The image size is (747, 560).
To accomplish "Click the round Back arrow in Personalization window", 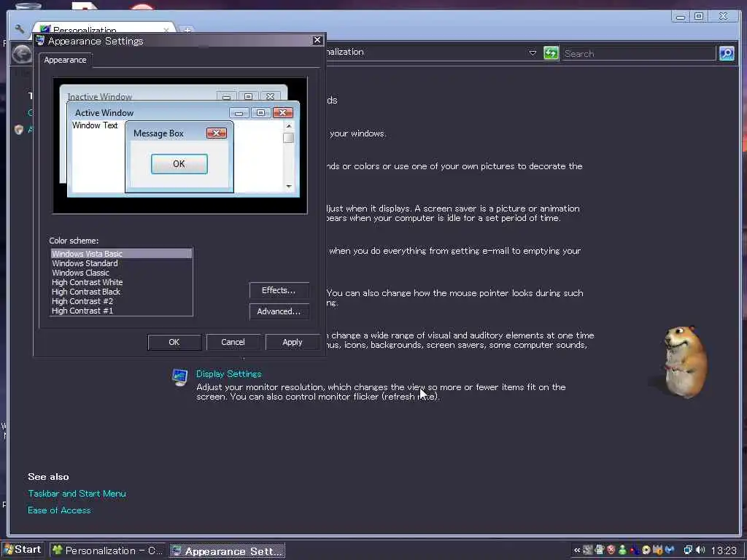I will (x=21, y=54).
